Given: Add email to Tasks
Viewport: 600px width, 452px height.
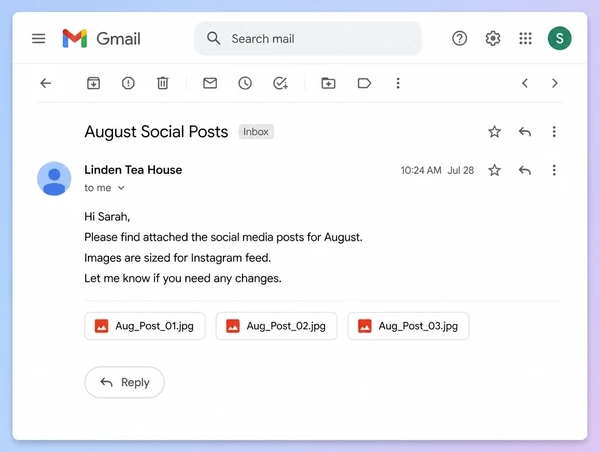Looking at the screenshot, I should click(x=280, y=83).
